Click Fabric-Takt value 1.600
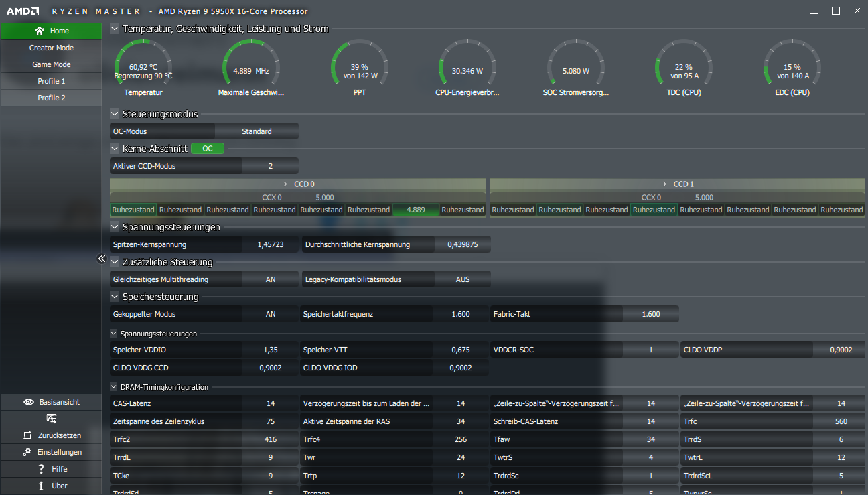Screen dimensions: 868x495 pyautogui.click(x=651, y=314)
